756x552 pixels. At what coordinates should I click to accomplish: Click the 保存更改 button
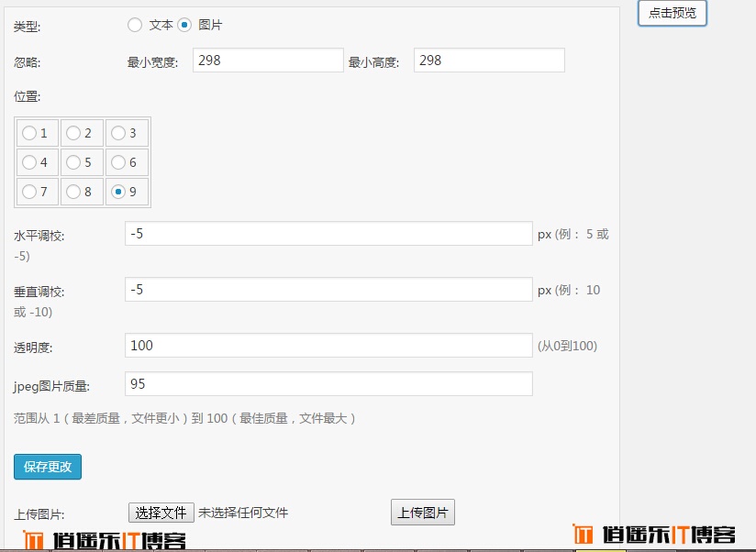click(x=48, y=467)
